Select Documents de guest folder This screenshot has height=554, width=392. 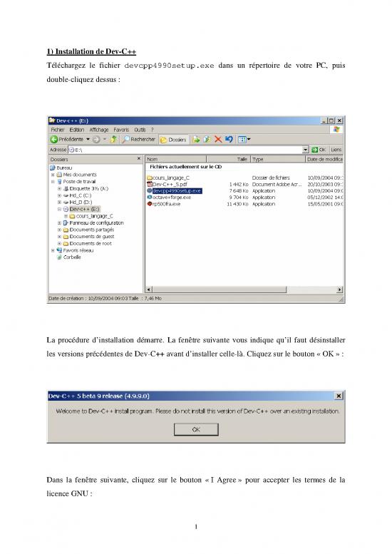pos(92,237)
